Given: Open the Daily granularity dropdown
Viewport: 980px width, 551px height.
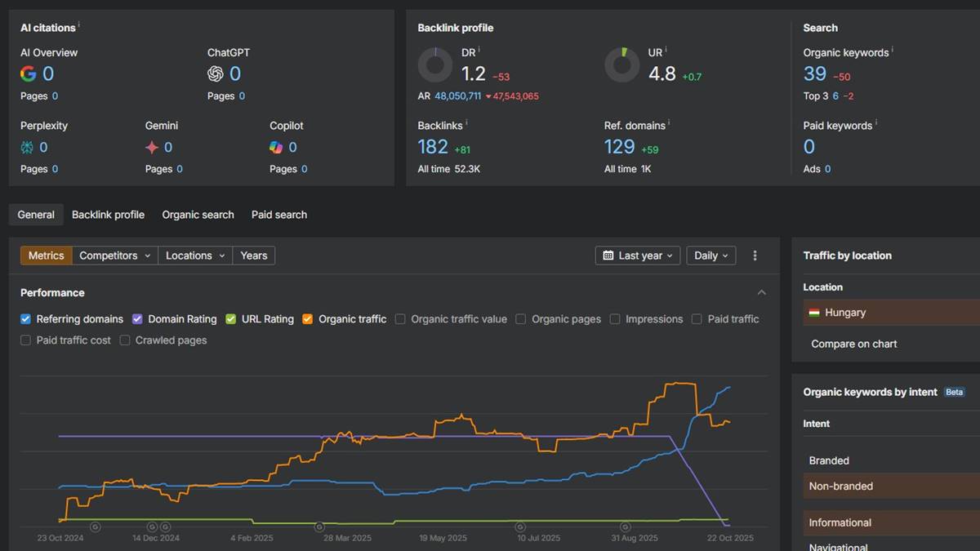Looking at the screenshot, I should click(x=710, y=256).
